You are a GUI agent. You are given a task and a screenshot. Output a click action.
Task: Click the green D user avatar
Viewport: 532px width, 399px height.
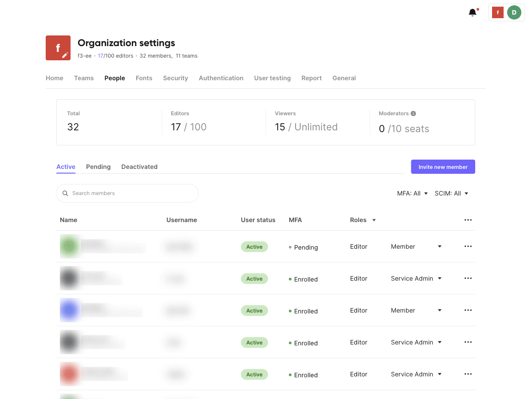point(514,12)
